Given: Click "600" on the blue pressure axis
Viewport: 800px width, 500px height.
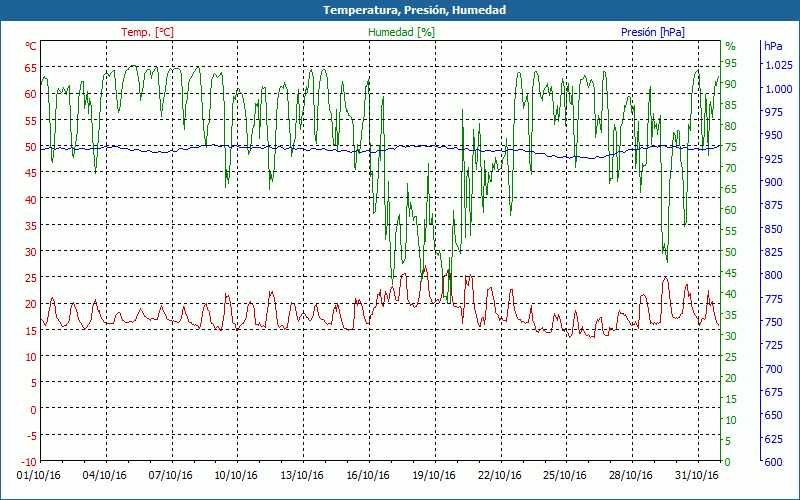Looking at the screenshot, I should (774, 462).
